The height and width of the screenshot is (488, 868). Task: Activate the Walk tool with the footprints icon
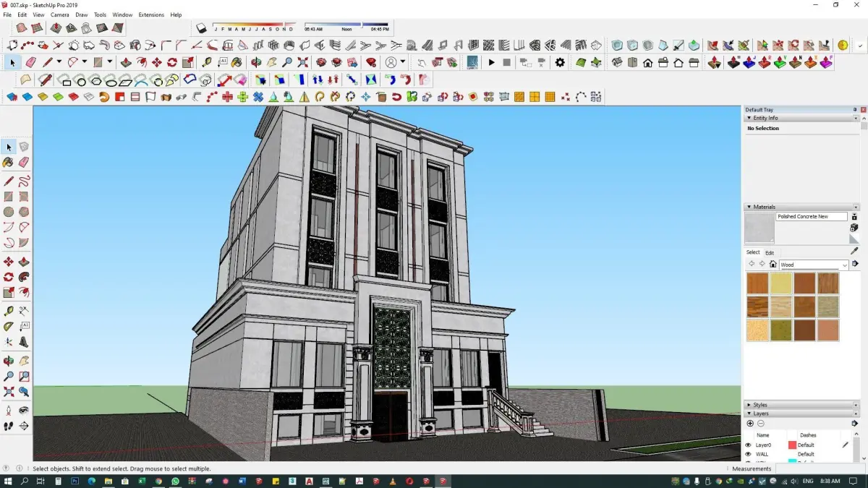9,427
